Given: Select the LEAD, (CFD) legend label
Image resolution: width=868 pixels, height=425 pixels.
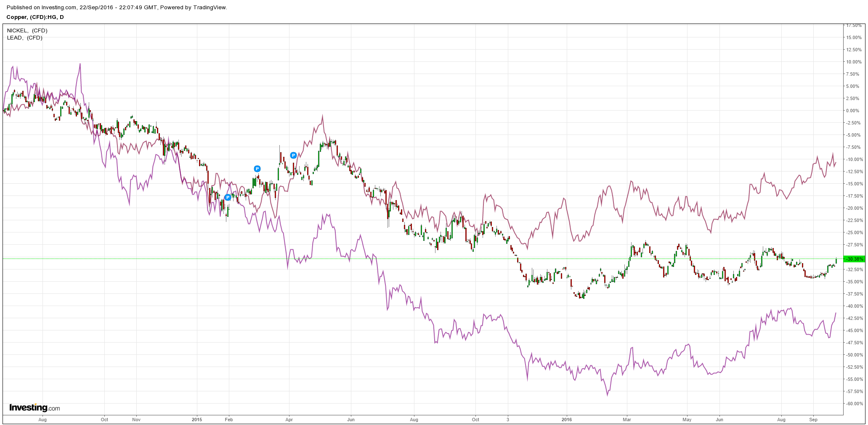Looking at the screenshot, I should [25, 38].
